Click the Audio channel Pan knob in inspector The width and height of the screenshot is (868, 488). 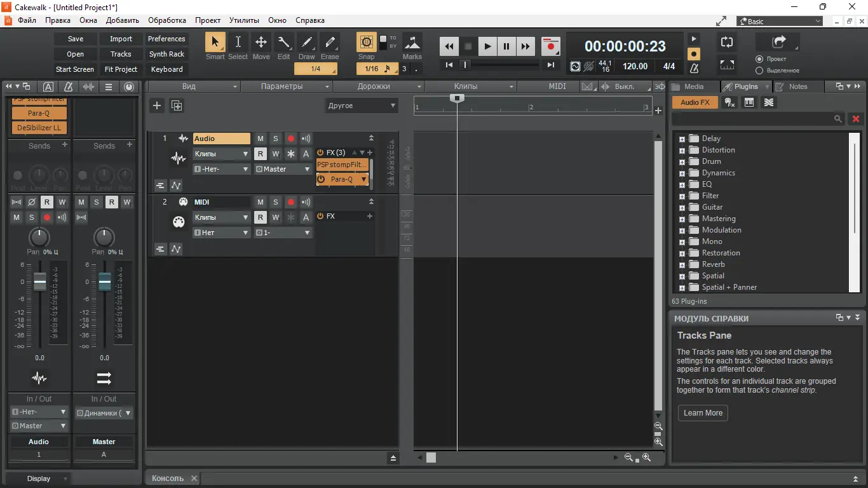pos(39,238)
